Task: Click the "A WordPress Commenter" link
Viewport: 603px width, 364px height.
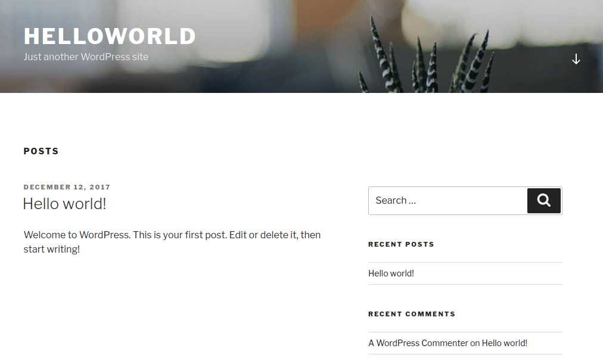Action: [418, 343]
